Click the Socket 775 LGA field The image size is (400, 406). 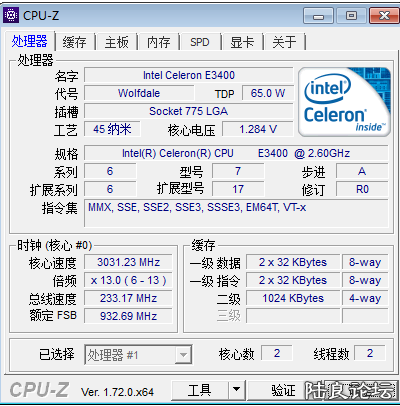(189, 111)
